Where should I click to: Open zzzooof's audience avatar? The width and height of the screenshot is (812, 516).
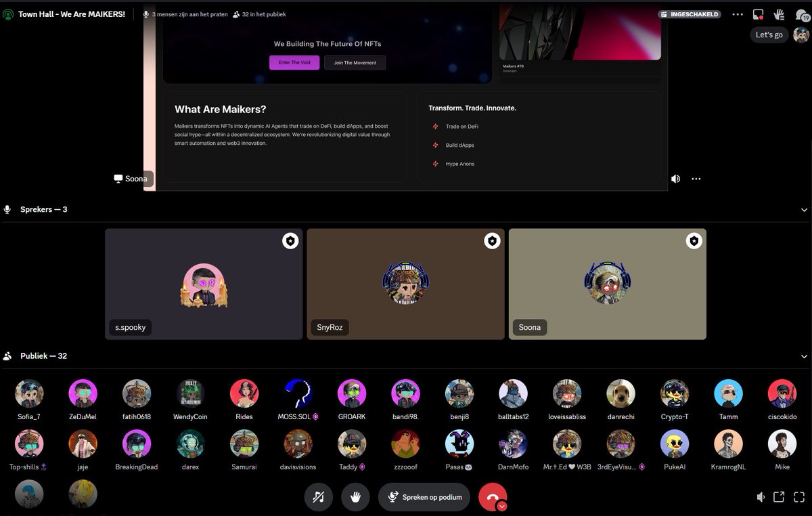(405, 444)
